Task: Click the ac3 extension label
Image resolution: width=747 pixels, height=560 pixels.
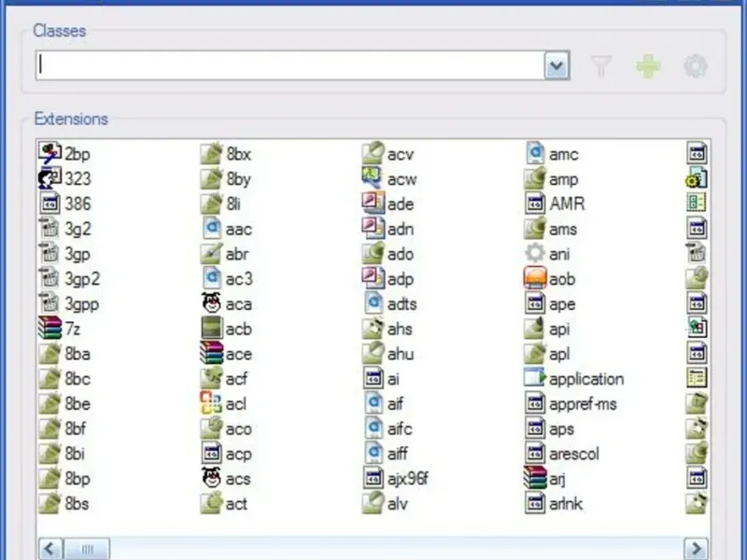Action: coord(239,279)
